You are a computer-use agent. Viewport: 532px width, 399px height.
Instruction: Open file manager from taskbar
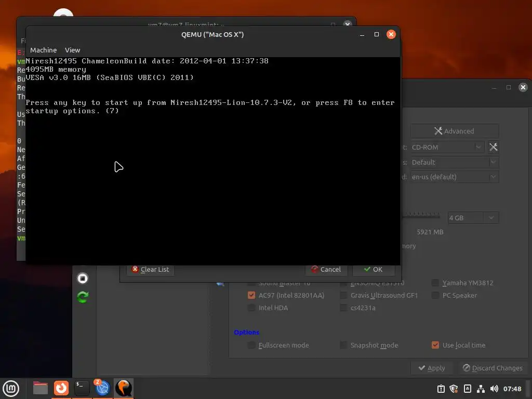41,389
